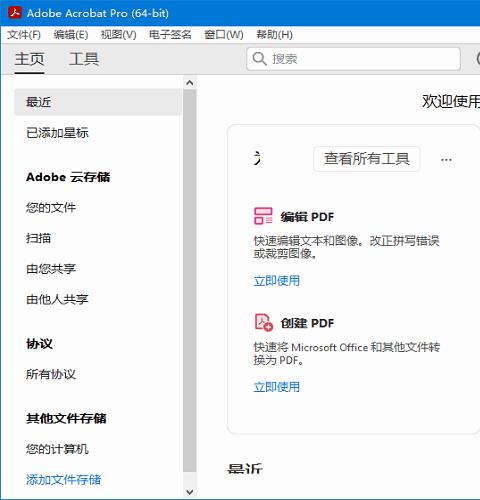Click 立即使用 link under 创建 PDF
Image resolution: width=480 pixels, height=500 pixels.
click(277, 387)
